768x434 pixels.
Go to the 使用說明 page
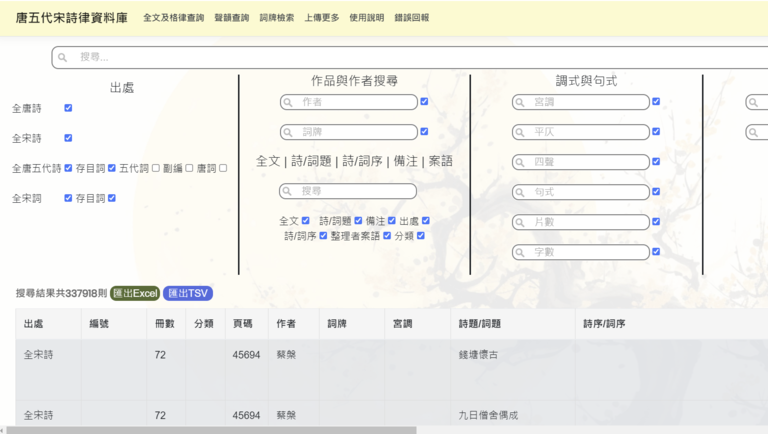pos(366,18)
